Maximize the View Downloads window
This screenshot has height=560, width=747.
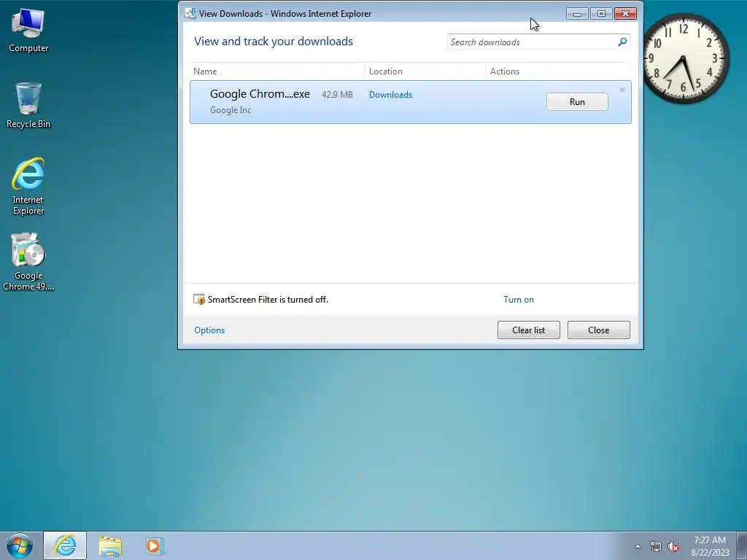click(x=601, y=13)
